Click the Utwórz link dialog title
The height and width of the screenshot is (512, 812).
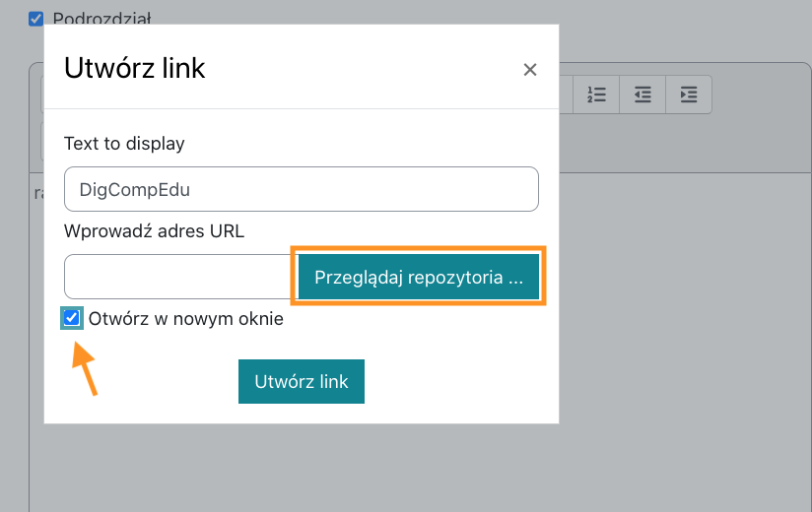[x=134, y=68]
